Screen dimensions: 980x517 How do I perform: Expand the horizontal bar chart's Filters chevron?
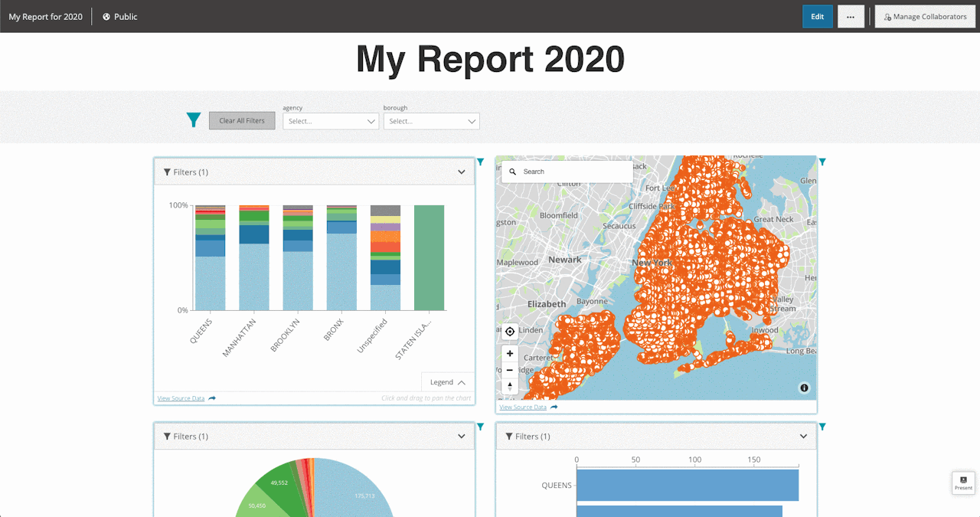click(x=804, y=437)
